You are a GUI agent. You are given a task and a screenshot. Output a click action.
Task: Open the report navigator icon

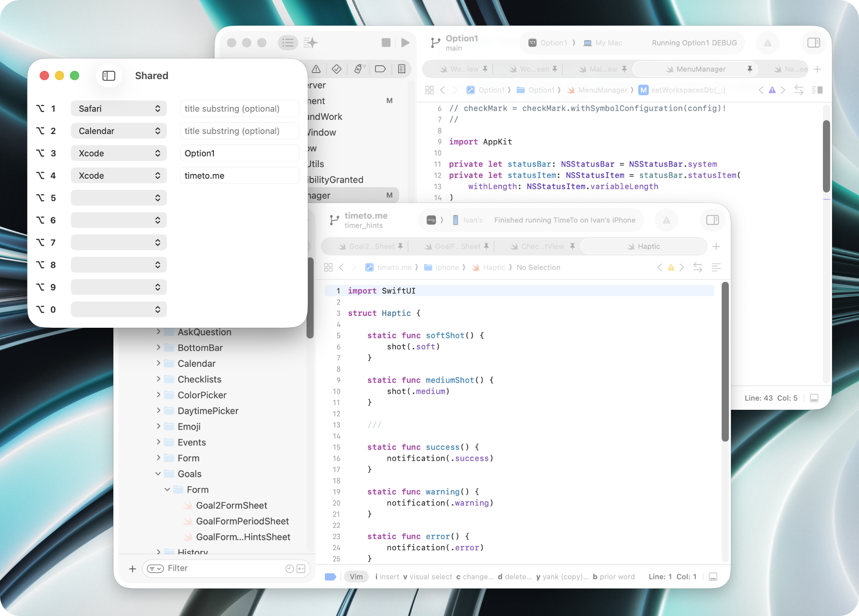click(402, 69)
